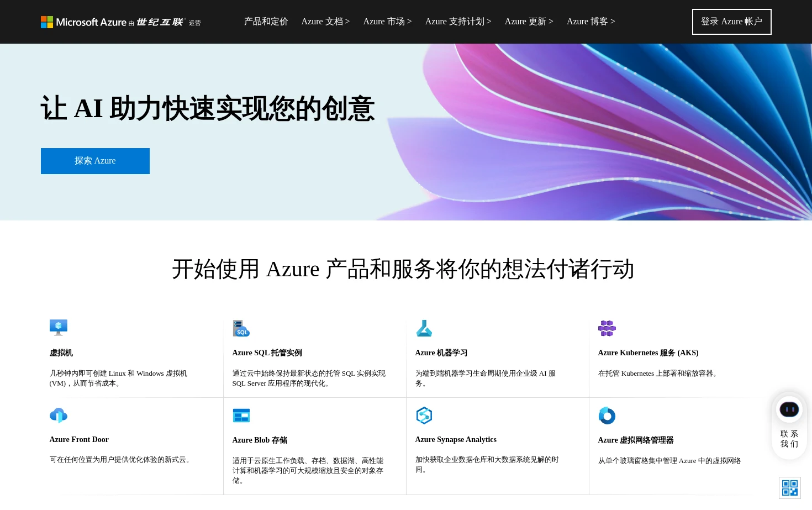Click description 为端到端机器学习生命周期使用企业级 AI 服务
812x510 pixels.
(486, 378)
